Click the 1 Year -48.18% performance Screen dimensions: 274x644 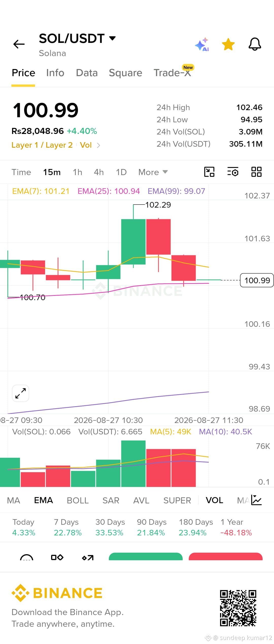236,527
